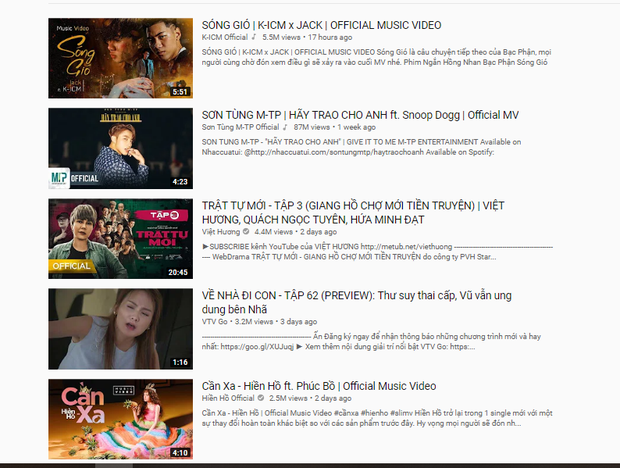Screen dimensions: 620x468
Task: Visit the VTV Go channel
Action: [x=215, y=321]
